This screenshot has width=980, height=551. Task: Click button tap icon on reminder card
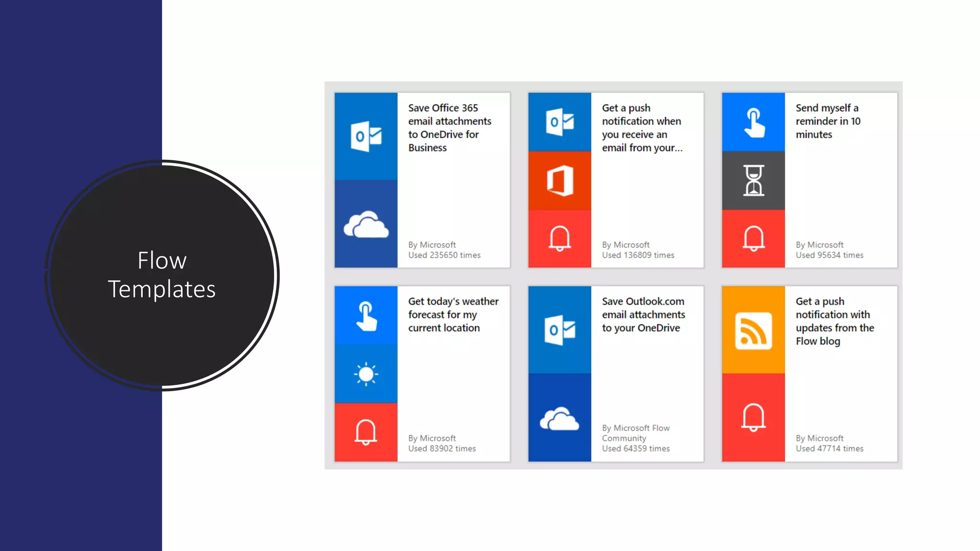(x=753, y=122)
